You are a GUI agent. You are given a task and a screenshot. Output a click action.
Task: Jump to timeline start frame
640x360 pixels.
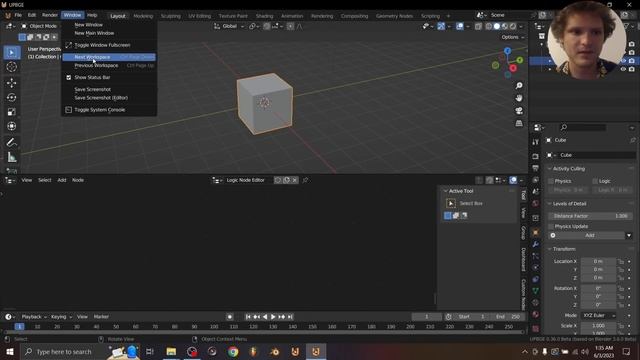(x=248, y=317)
